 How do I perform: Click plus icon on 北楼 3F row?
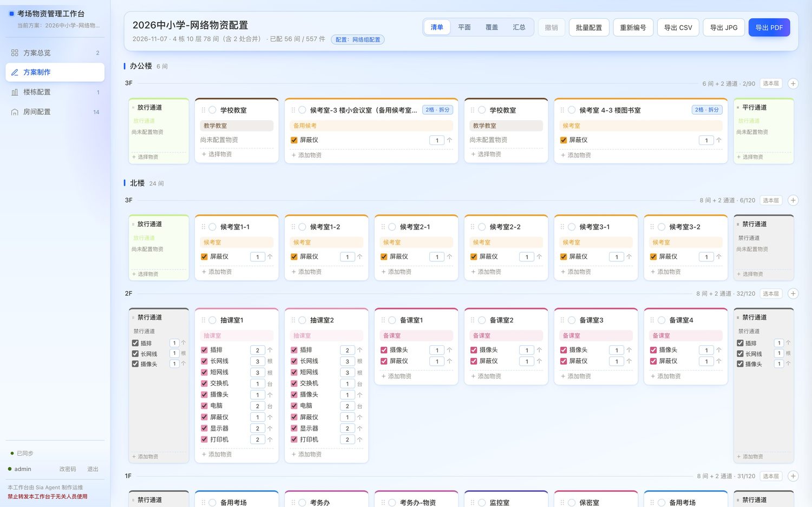point(793,200)
